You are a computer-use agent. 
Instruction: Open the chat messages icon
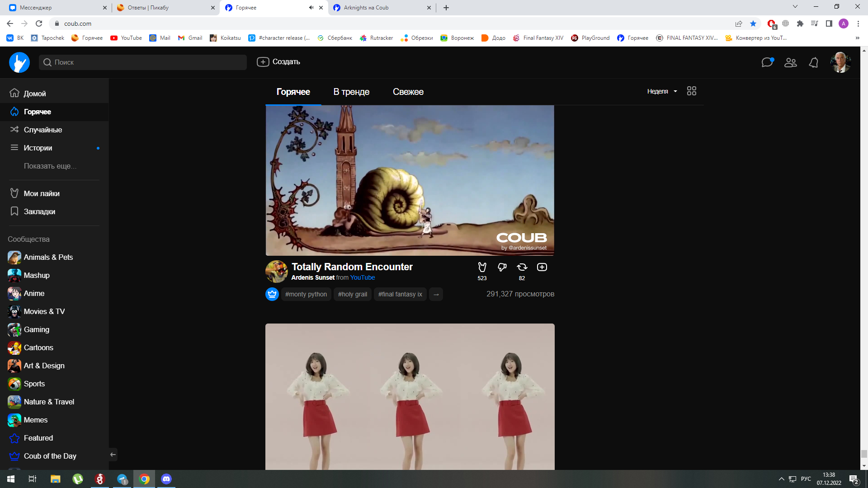click(x=768, y=62)
